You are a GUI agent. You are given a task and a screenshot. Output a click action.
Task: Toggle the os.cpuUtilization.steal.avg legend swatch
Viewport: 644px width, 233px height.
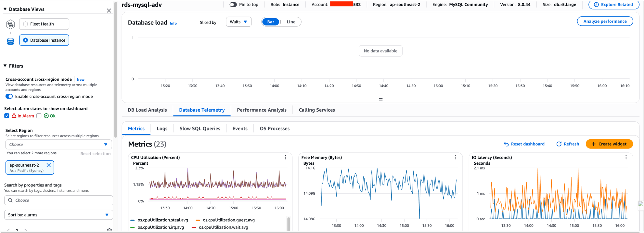click(x=133, y=220)
